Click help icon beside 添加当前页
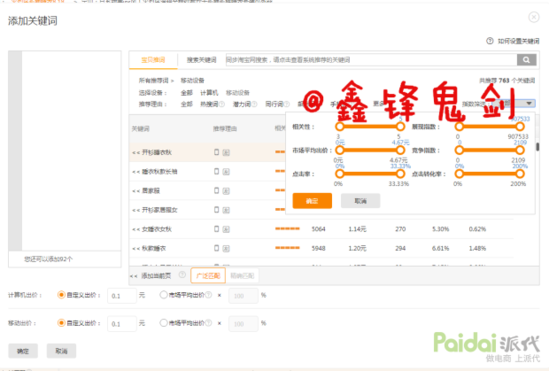Image resolution: width=549 pixels, height=371 pixels. [x=182, y=275]
